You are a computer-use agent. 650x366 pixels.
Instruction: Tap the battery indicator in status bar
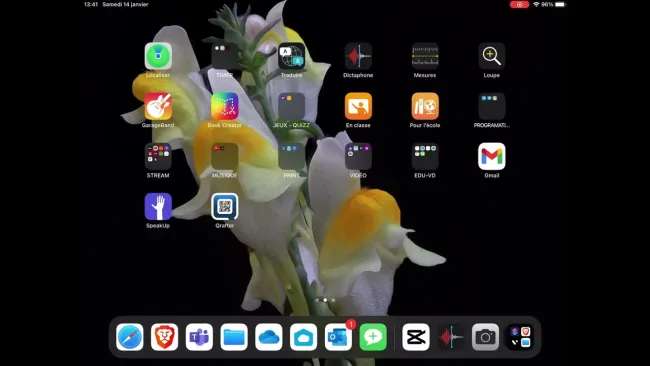click(560, 5)
